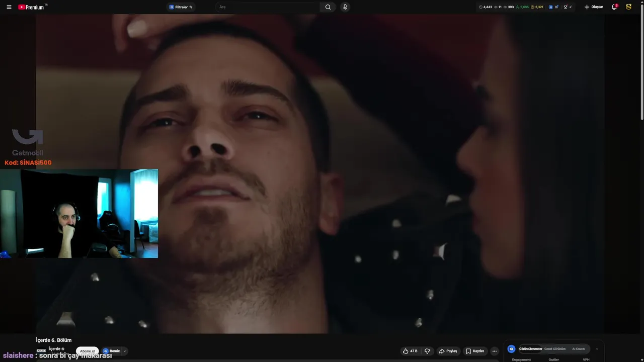Focus the Ara search field
The height and width of the screenshot is (362, 644).
pyautogui.click(x=268, y=7)
